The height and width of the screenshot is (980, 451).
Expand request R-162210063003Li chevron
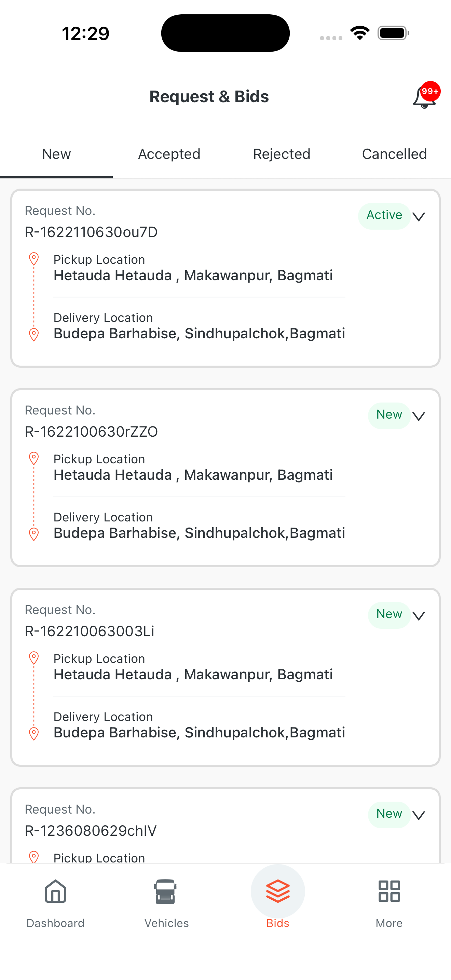click(419, 616)
